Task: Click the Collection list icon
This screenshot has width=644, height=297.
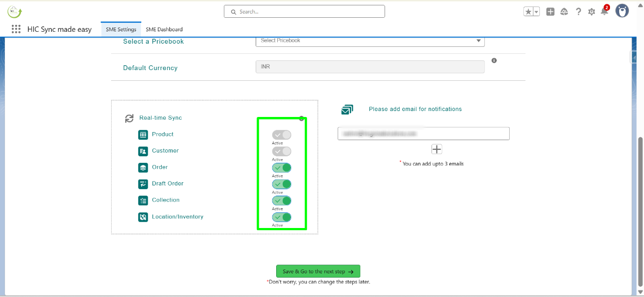Action: point(143,201)
